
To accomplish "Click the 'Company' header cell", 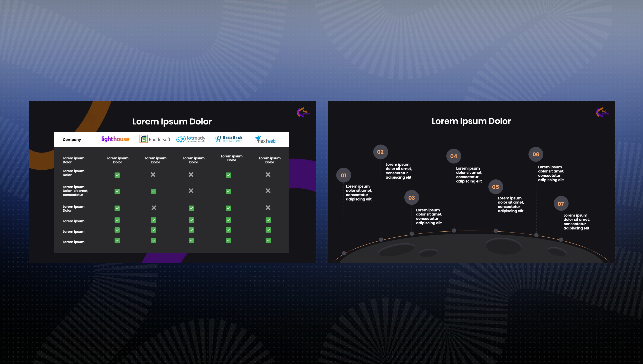I will [72, 140].
